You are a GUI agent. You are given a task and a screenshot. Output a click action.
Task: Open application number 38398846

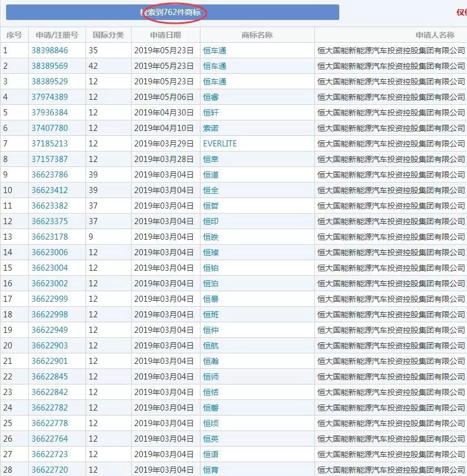49,50
